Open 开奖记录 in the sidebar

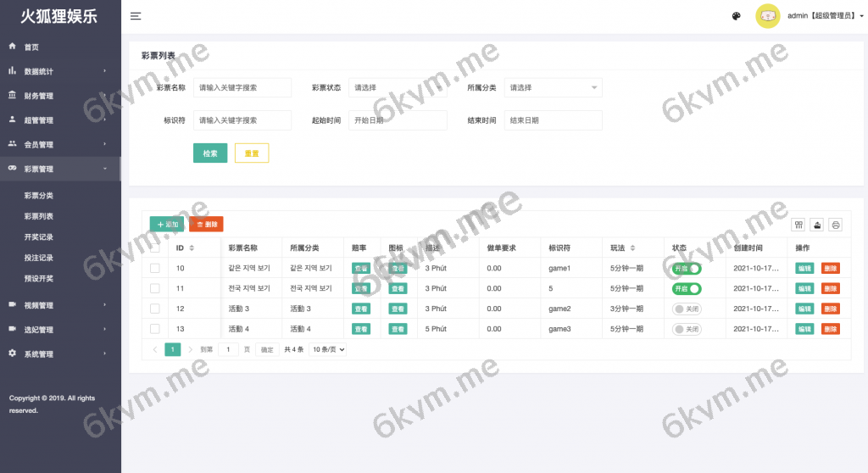(39, 237)
